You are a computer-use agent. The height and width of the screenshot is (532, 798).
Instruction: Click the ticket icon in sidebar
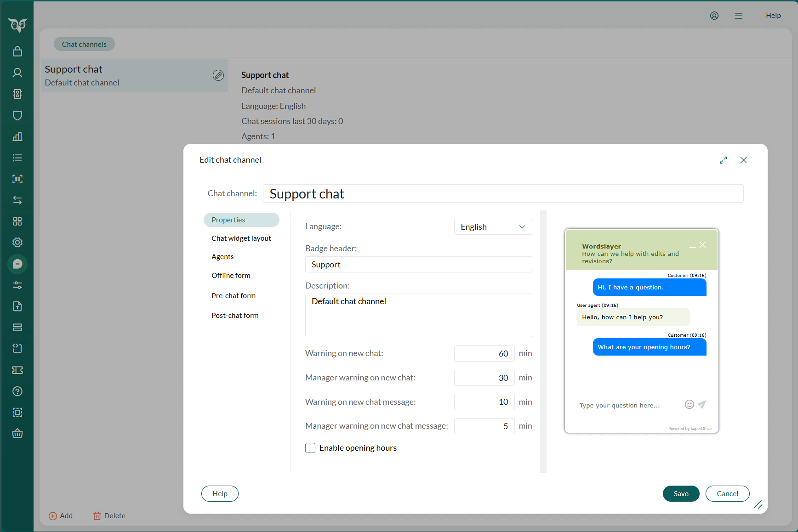coord(17,370)
